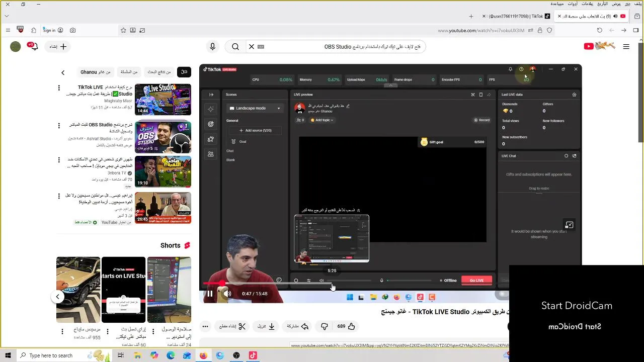Open options for Mercedes Maybach Short
Screen dimensions: 644x362
tap(62, 331)
